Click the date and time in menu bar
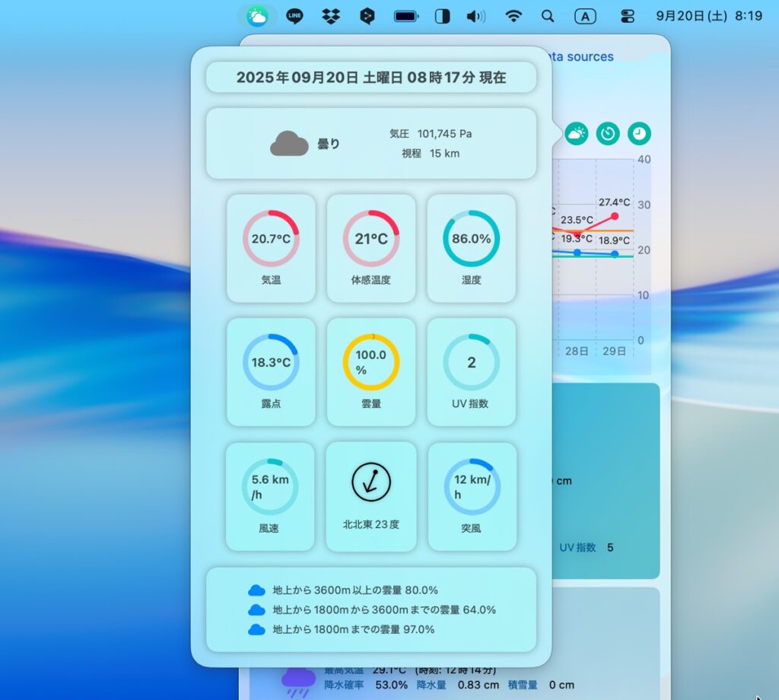Screen dimensions: 779x700 (708, 15)
